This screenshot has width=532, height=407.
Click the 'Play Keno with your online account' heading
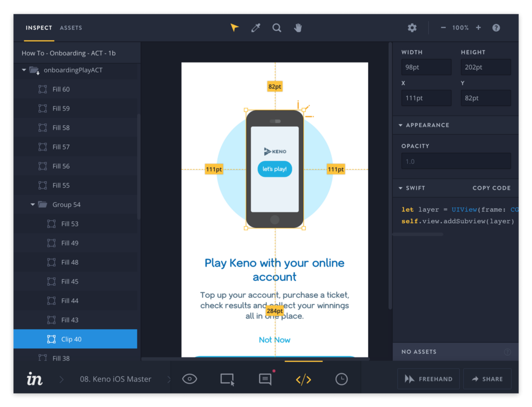click(x=274, y=270)
